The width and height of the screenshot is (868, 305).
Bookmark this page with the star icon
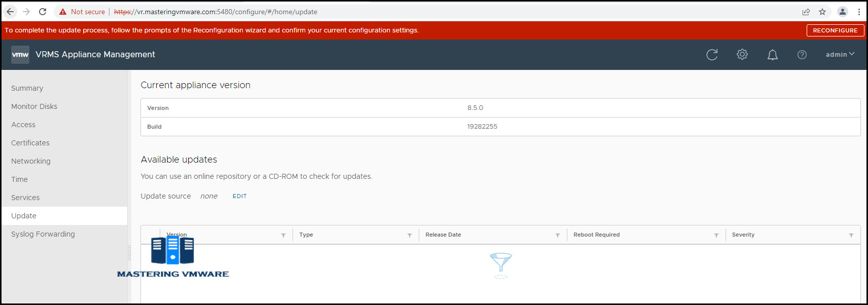822,12
